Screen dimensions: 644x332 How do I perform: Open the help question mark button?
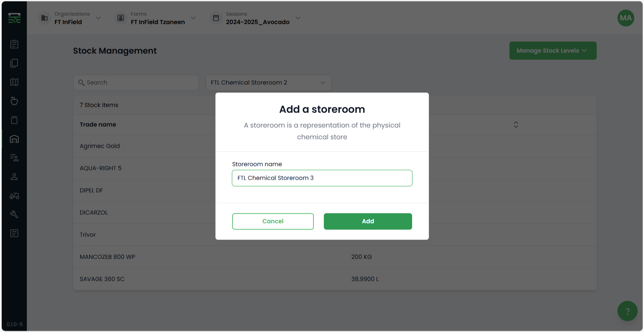627,311
